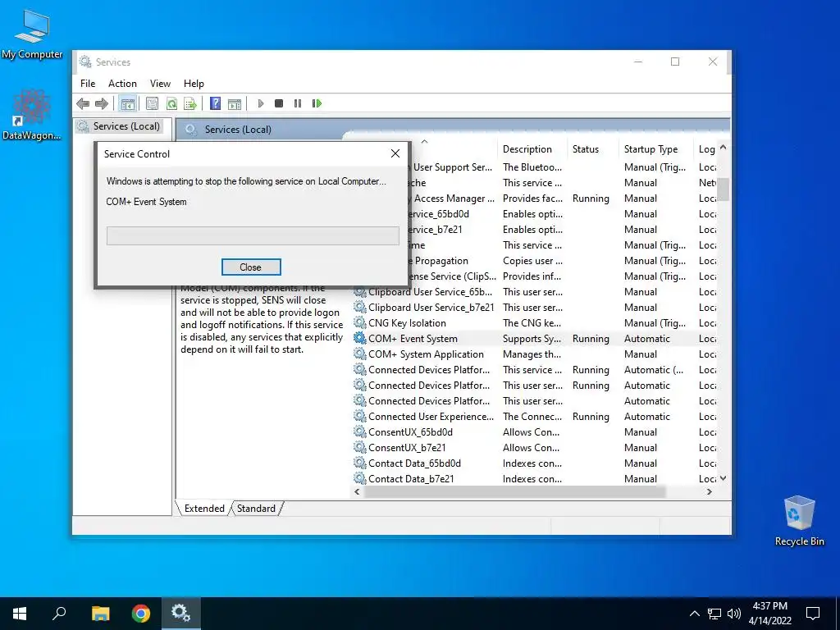Switch to the Standard tab
This screenshot has height=630, width=840.
tap(256, 509)
